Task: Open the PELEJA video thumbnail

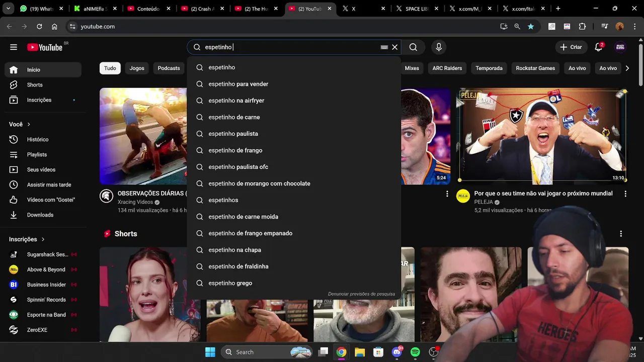Action: (x=542, y=136)
